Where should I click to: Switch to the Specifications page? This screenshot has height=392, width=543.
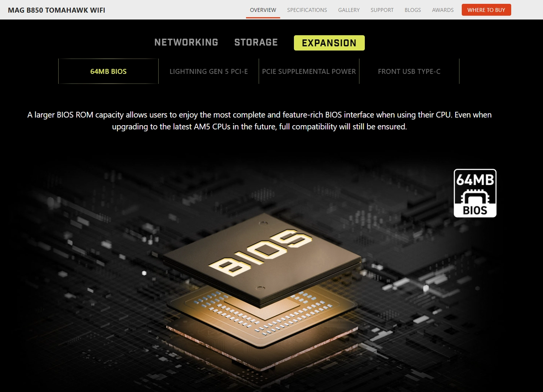307,10
